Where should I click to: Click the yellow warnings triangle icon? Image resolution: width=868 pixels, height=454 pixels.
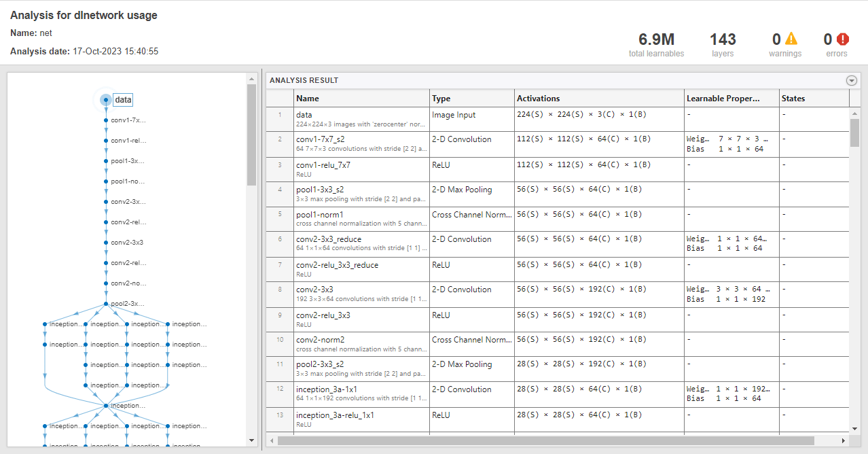tap(791, 39)
